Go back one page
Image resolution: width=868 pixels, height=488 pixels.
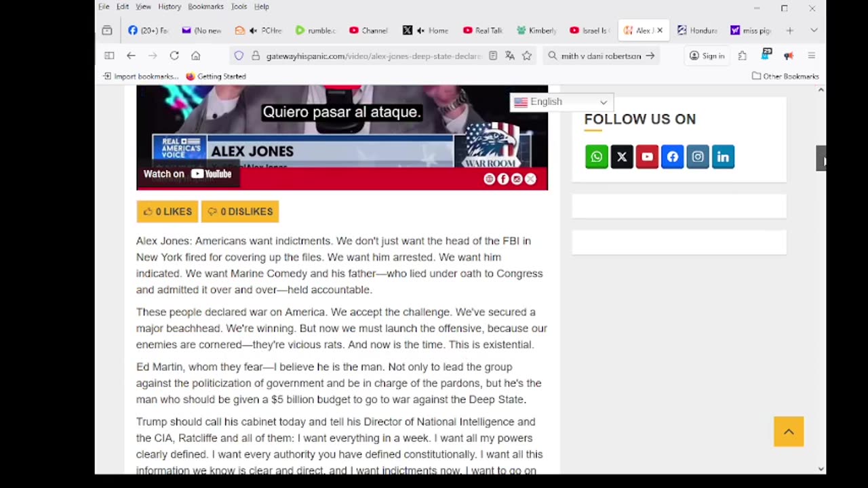click(131, 56)
